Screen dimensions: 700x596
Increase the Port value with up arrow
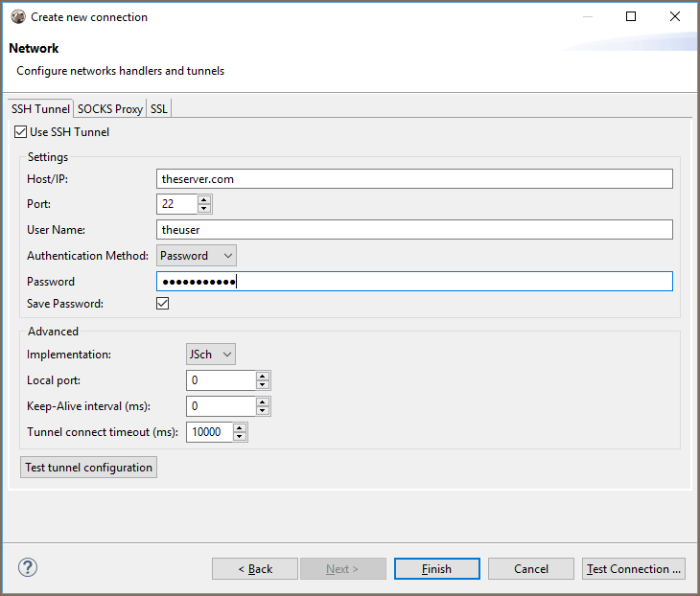[204, 199]
